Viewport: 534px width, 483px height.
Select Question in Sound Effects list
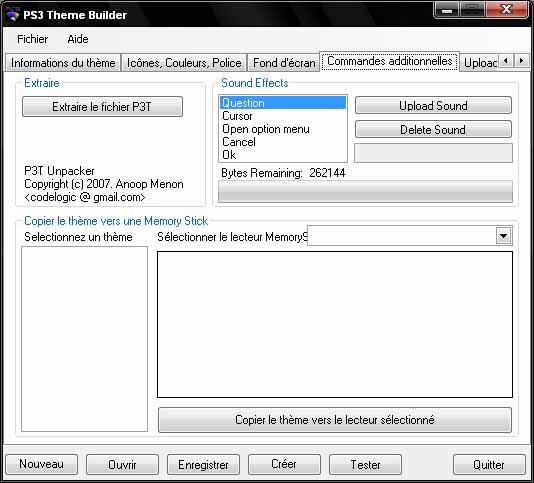click(x=283, y=103)
